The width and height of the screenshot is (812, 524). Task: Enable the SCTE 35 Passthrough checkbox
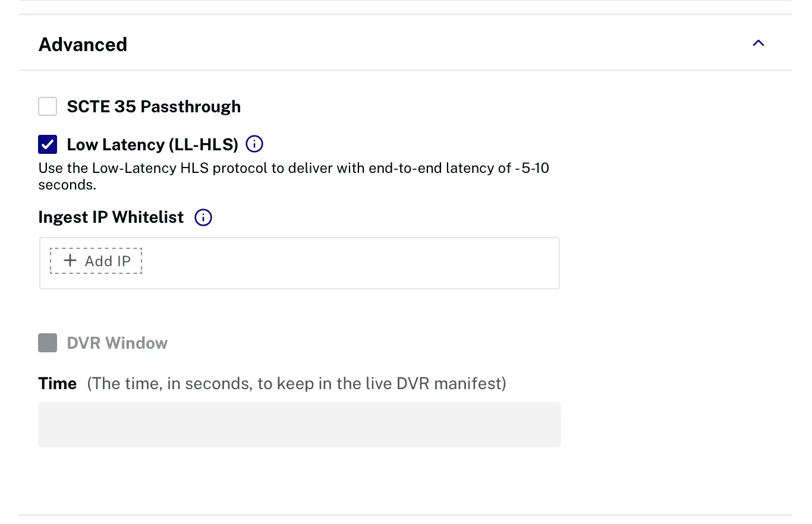pyautogui.click(x=48, y=107)
